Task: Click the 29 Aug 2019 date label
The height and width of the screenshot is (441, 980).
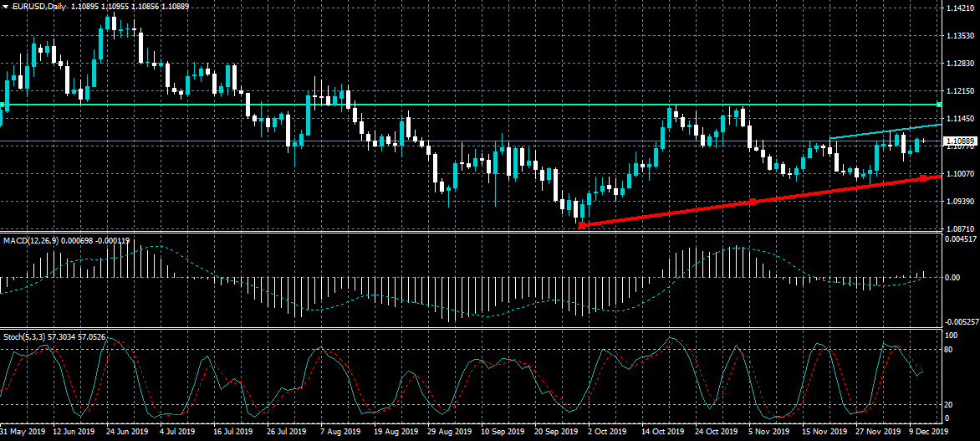Action: [449, 432]
